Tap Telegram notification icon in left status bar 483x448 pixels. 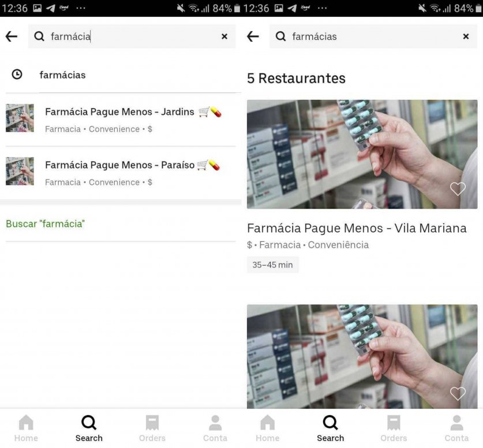(x=51, y=8)
